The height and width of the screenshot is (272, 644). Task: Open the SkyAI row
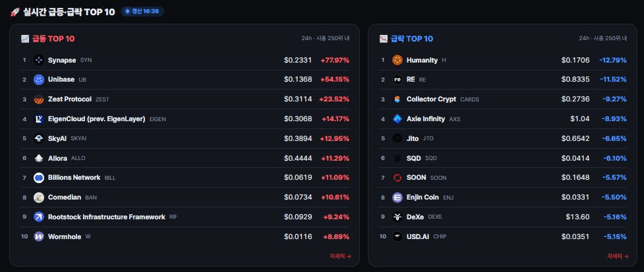tap(186, 139)
